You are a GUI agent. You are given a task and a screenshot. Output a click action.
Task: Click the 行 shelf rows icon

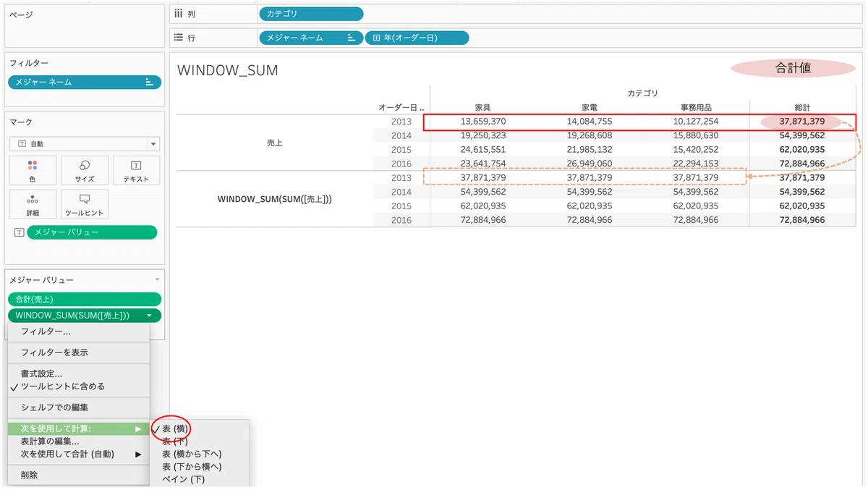point(179,38)
